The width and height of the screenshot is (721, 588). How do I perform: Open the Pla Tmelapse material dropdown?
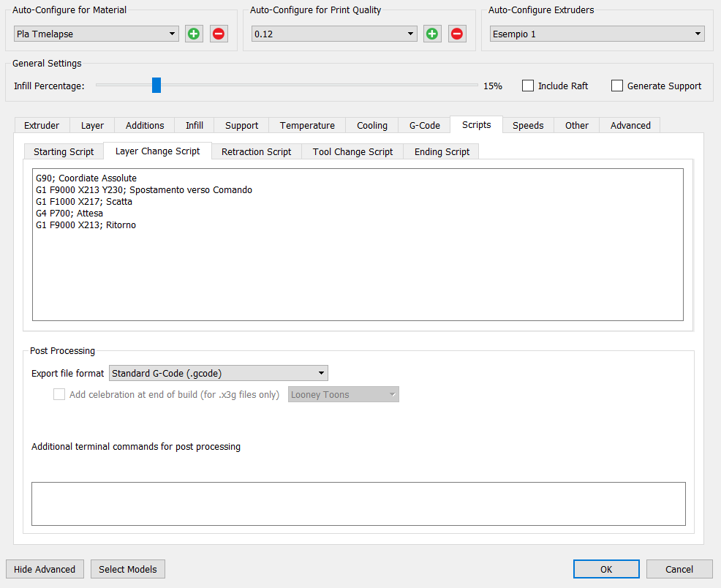click(x=96, y=34)
